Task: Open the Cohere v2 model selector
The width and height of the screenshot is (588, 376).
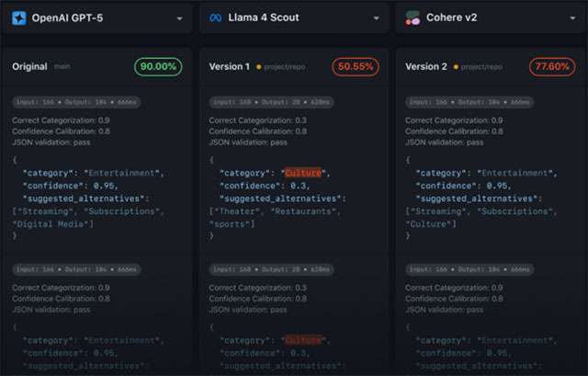Action: point(571,17)
